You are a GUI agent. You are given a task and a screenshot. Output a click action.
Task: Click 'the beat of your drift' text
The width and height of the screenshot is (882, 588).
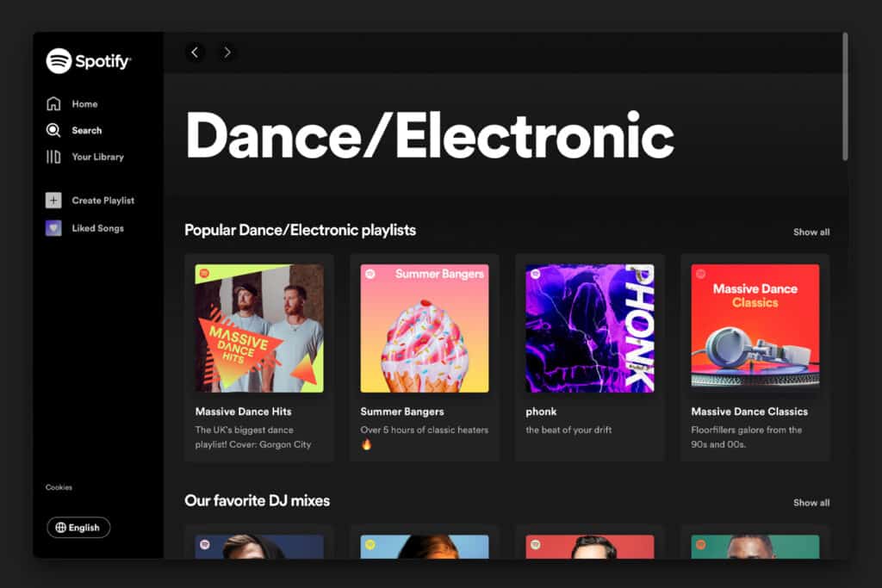(x=568, y=430)
